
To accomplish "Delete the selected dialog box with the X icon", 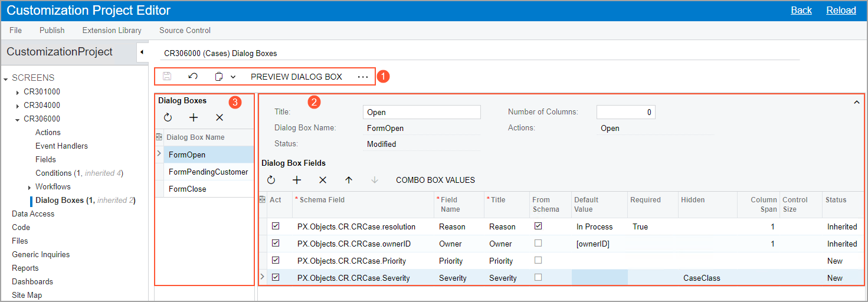I will click(x=220, y=117).
